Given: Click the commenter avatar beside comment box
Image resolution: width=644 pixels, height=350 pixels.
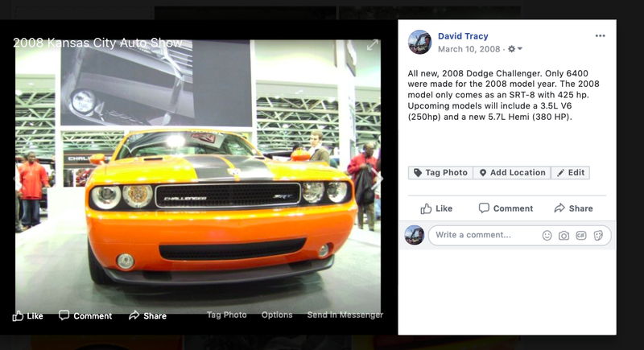Looking at the screenshot, I should point(415,235).
